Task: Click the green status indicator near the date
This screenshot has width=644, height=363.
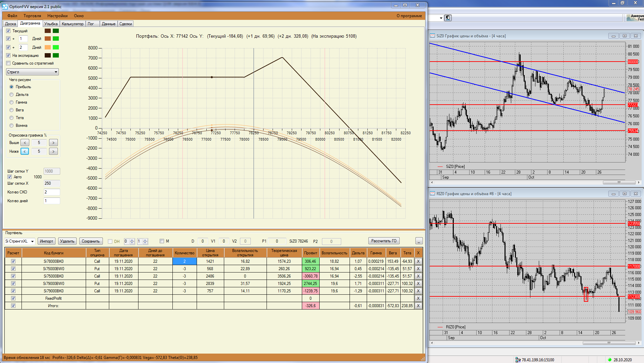Action: (x=610, y=360)
